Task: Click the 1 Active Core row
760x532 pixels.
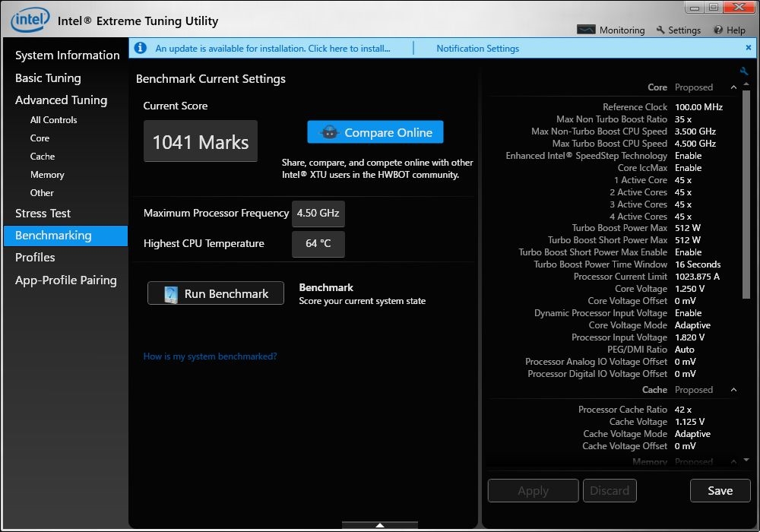Action: 652,180
